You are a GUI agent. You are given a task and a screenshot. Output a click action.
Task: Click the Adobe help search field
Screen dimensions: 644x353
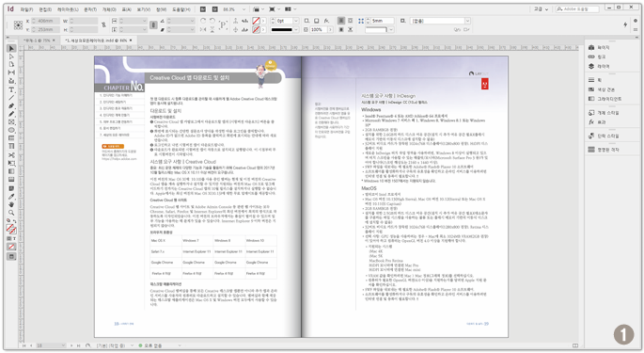pos(577,9)
